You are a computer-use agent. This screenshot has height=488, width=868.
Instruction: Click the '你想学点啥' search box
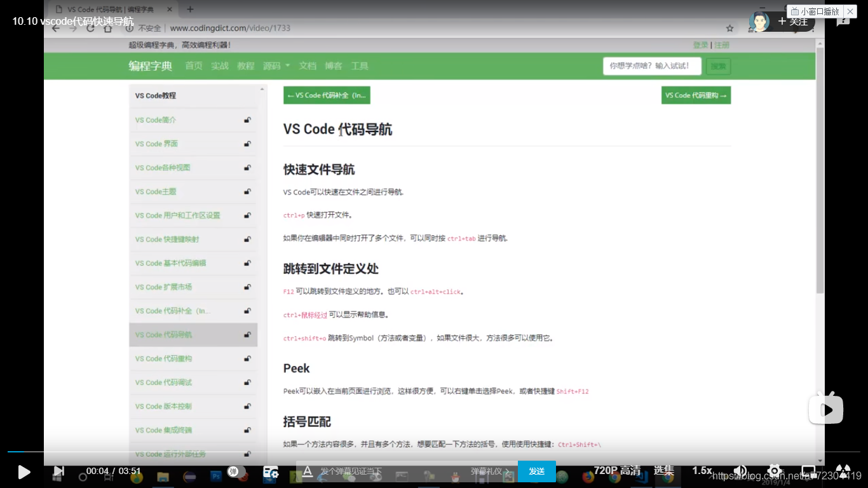click(652, 66)
